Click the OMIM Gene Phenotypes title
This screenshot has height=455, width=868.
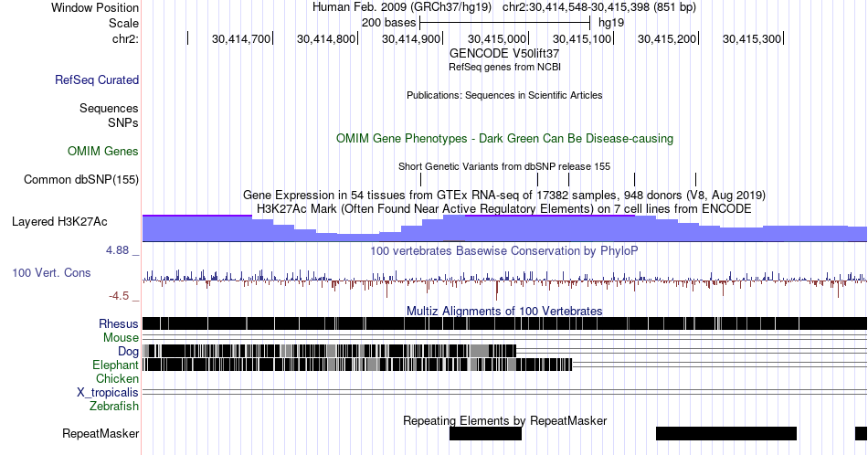[x=504, y=138]
